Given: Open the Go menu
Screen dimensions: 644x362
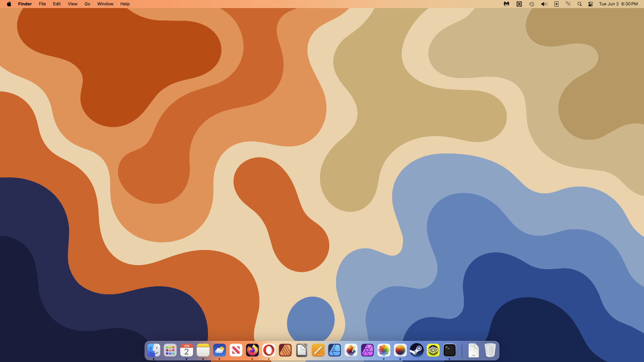Looking at the screenshot, I should tap(87, 4).
